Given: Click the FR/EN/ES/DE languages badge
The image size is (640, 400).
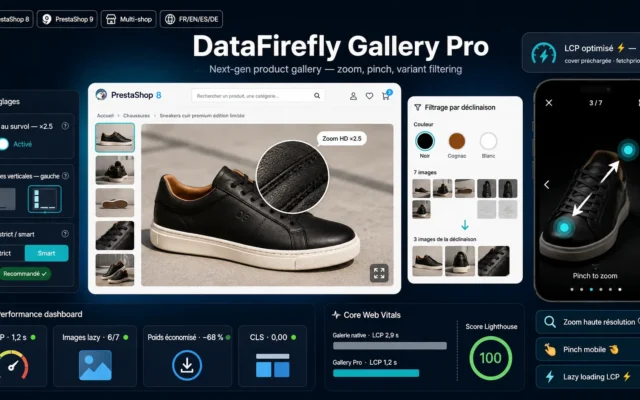Looking at the screenshot, I should [x=191, y=19].
